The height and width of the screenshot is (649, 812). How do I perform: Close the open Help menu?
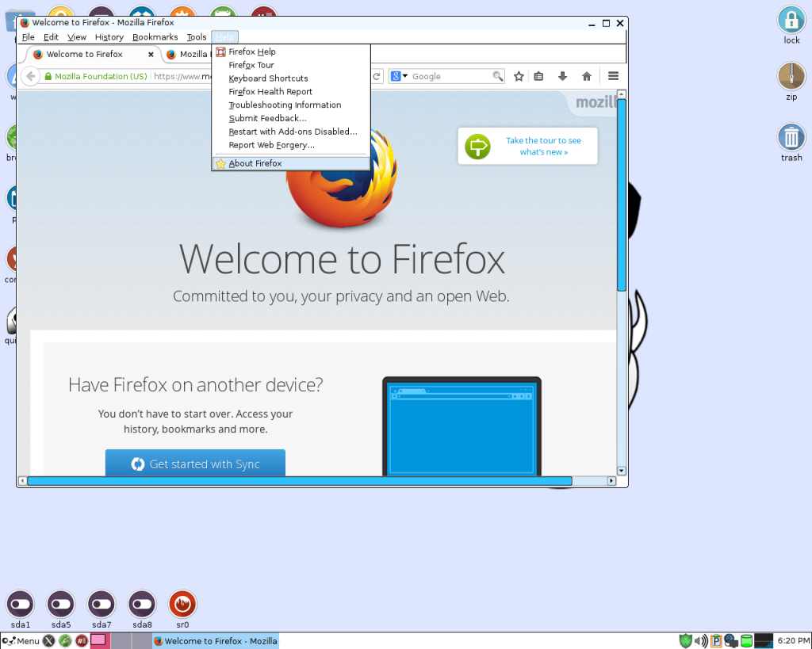224,37
